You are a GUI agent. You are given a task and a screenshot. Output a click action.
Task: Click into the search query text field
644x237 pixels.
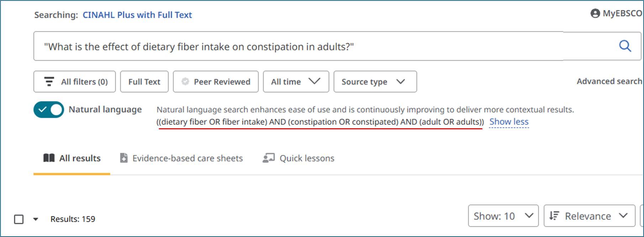pyautogui.click(x=299, y=46)
